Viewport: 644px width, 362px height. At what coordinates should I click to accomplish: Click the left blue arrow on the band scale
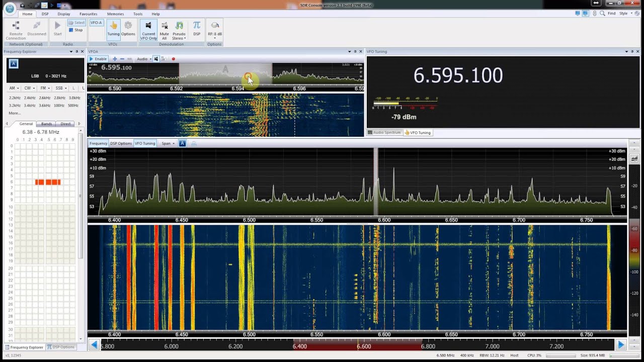pyautogui.click(x=94, y=345)
